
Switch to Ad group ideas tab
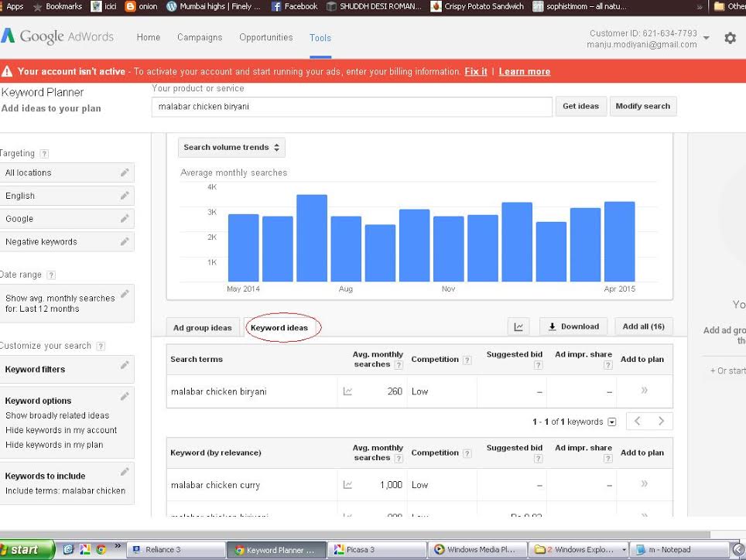pos(203,327)
